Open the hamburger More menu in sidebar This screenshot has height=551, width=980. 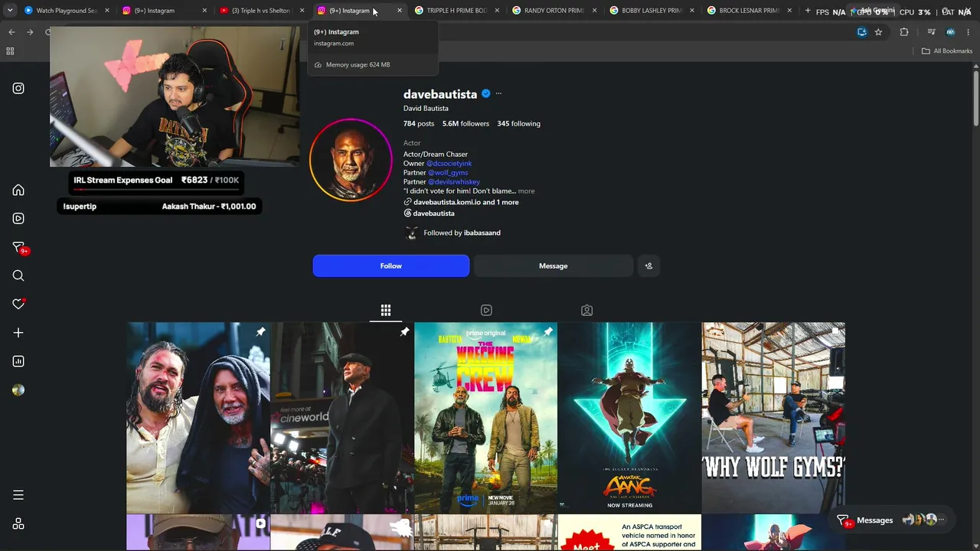(x=18, y=495)
